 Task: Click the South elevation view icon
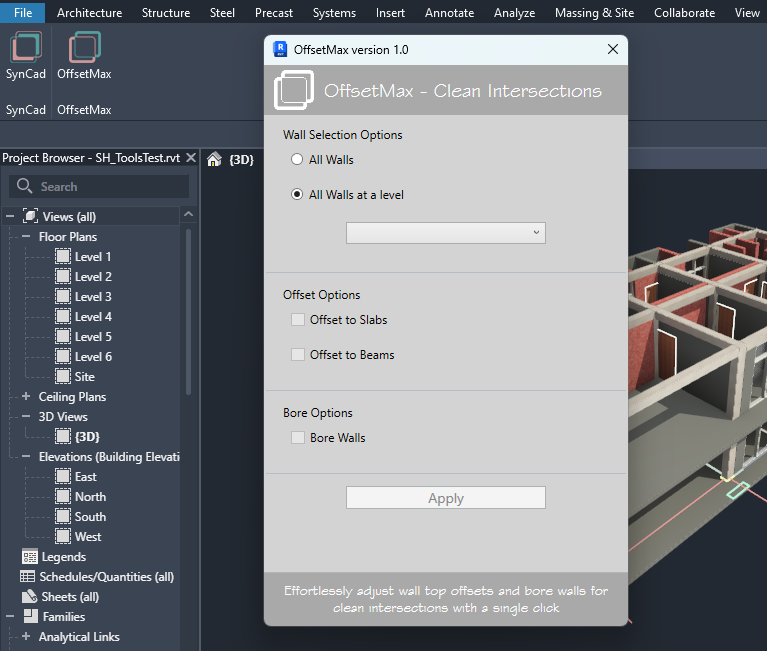[x=63, y=516]
